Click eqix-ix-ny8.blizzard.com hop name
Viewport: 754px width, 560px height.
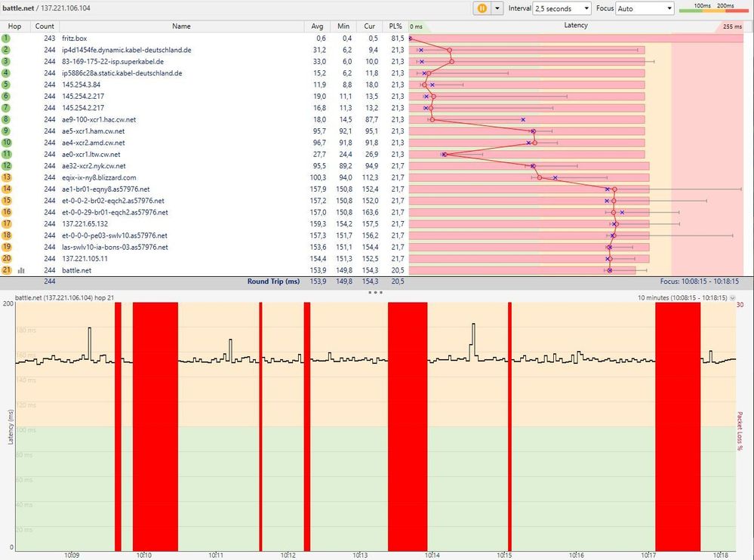tap(99, 177)
